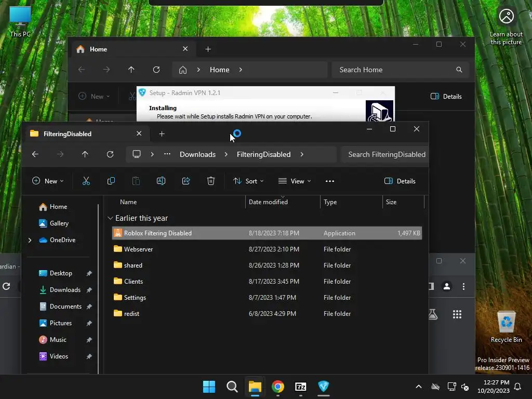Go up one level in the FilteringDisabled window

point(85,154)
